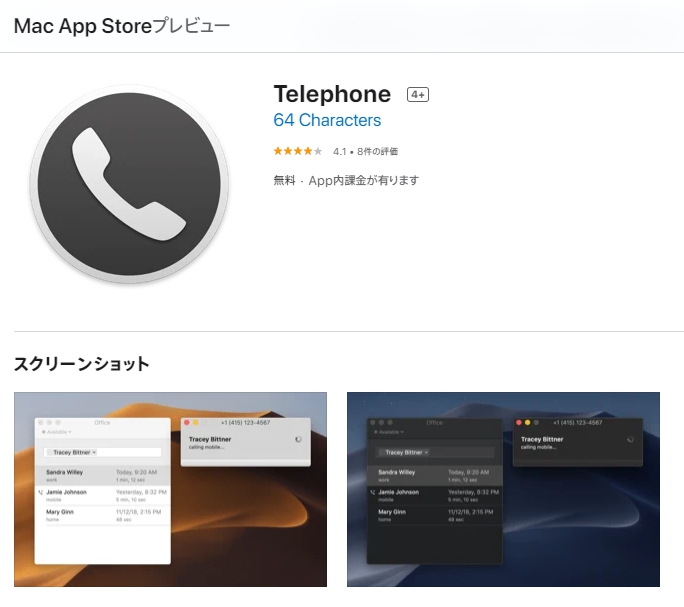This screenshot has width=684, height=607.
Task: Click the 'Mac App Storeプレビュー' header
Action: (122, 26)
